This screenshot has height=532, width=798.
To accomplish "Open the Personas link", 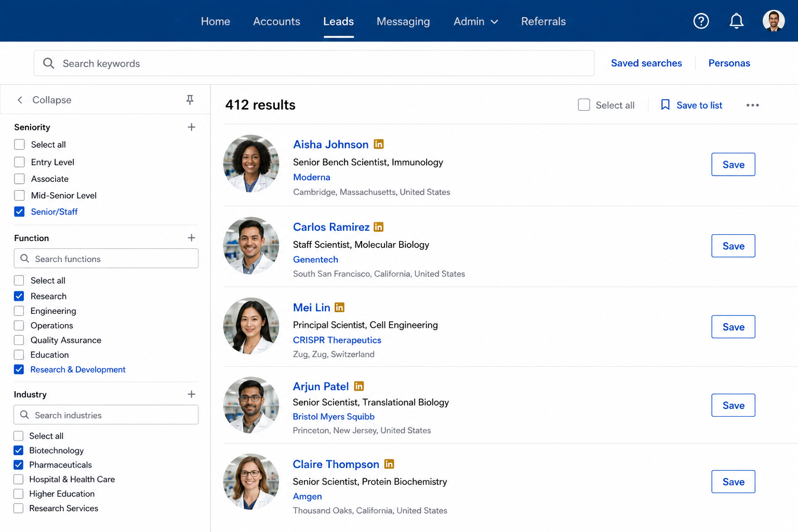I will [729, 63].
